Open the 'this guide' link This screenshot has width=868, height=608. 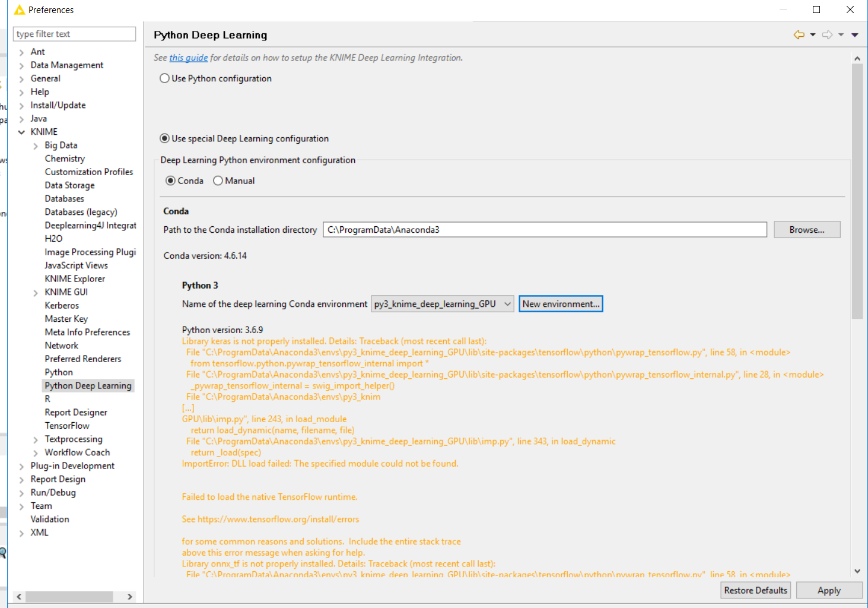(x=188, y=58)
